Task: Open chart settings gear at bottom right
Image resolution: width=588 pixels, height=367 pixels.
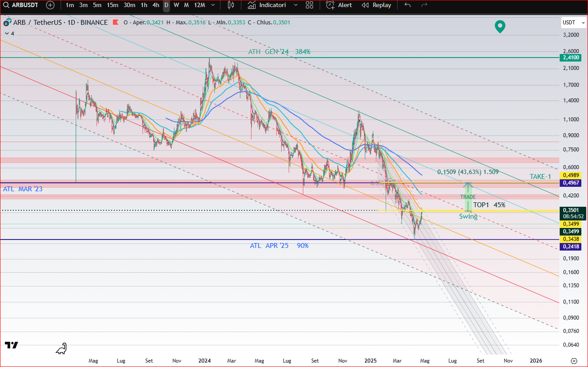Action: click(x=574, y=361)
